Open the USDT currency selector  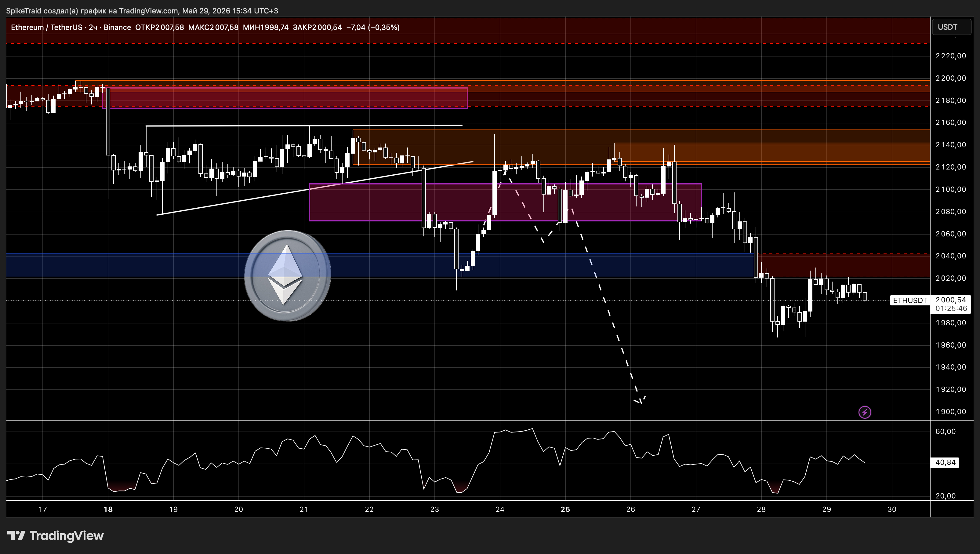point(952,27)
